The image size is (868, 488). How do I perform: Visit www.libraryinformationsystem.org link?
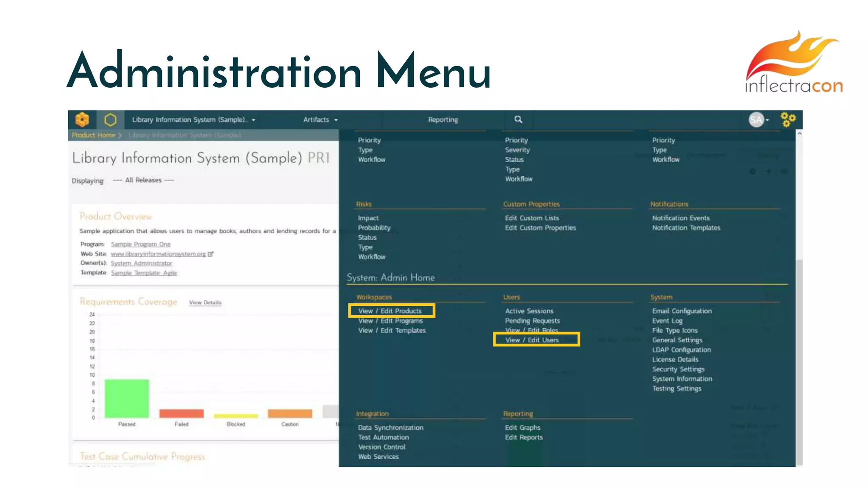(158, 254)
